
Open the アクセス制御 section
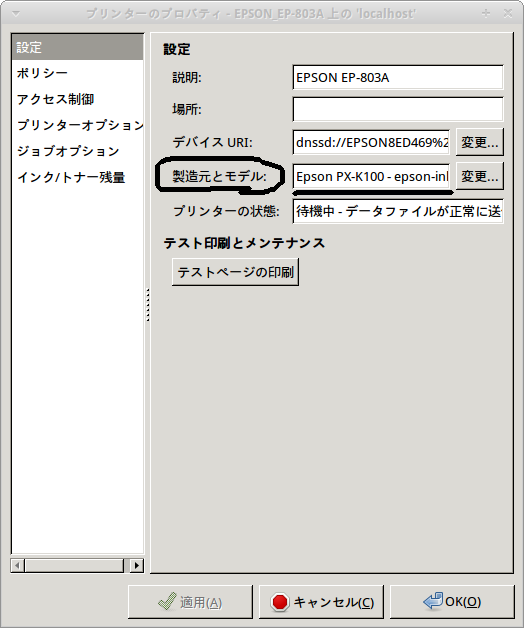(77, 99)
